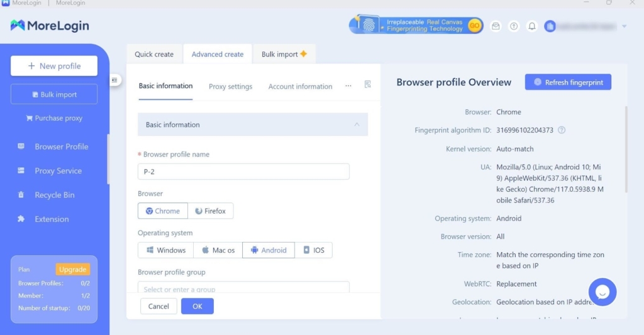Click the Refresh fingerprint button
The width and height of the screenshot is (644, 335).
(568, 82)
